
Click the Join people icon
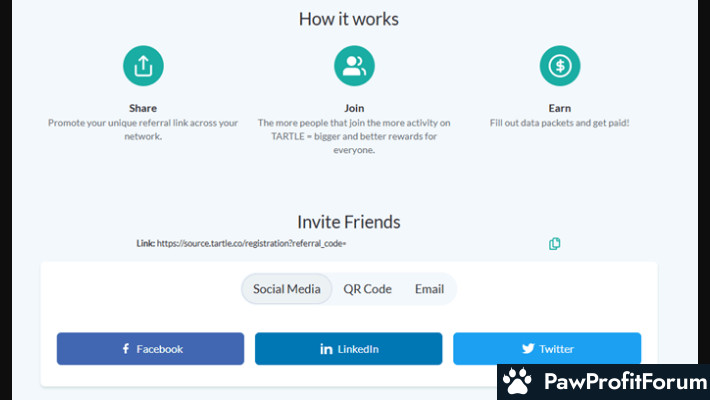(x=353, y=66)
